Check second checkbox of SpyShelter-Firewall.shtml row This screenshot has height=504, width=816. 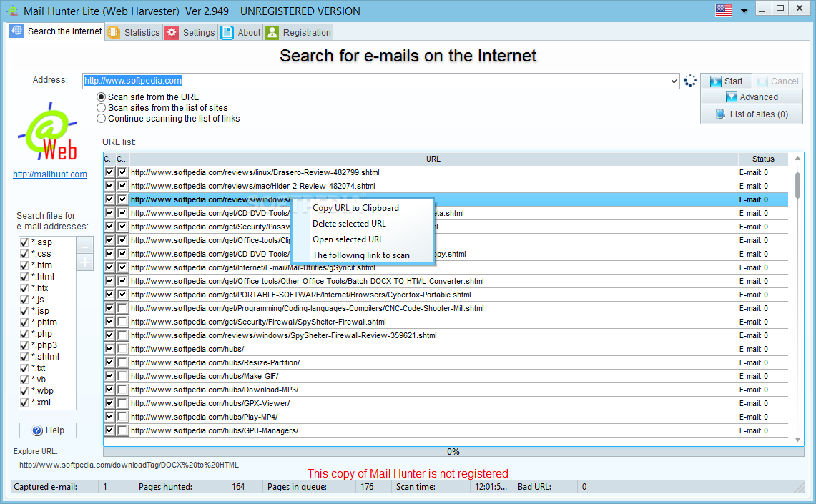click(122, 322)
